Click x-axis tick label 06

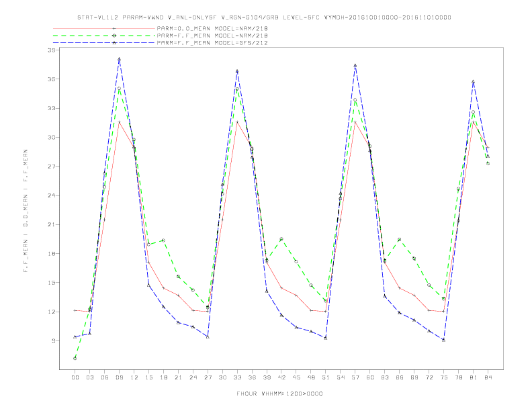pos(105,377)
